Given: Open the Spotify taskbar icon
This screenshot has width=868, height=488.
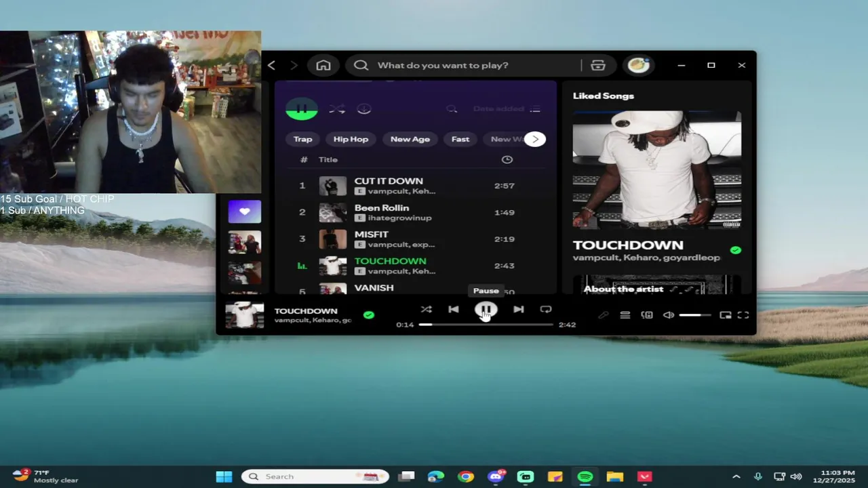Looking at the screenshot, I should coord(585,476).
